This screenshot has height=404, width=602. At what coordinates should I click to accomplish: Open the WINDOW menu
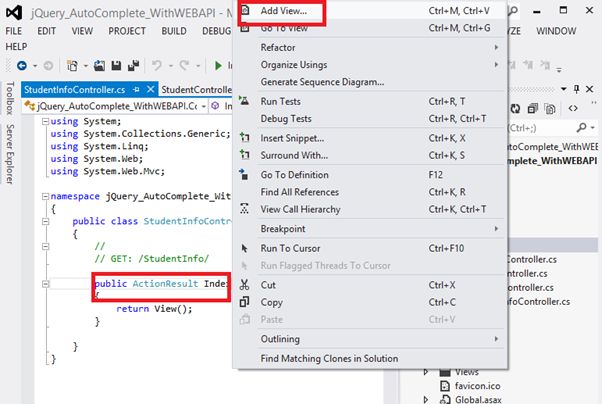[556, 31]
